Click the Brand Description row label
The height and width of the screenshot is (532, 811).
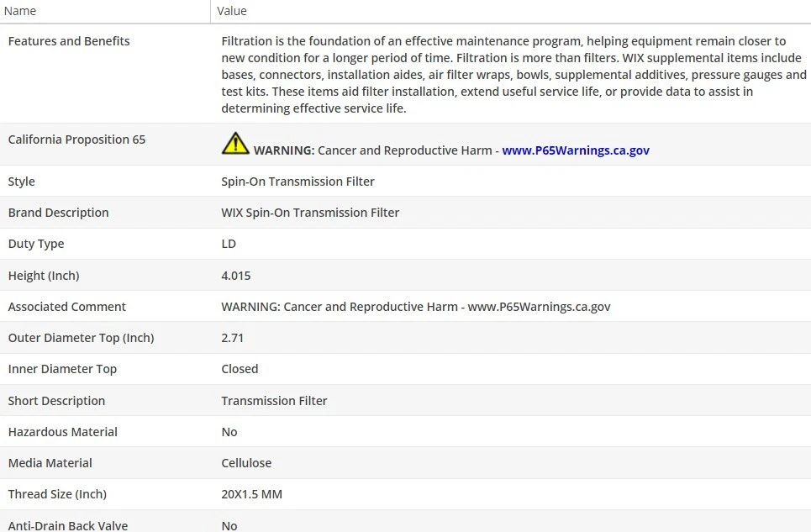(58, 213)
